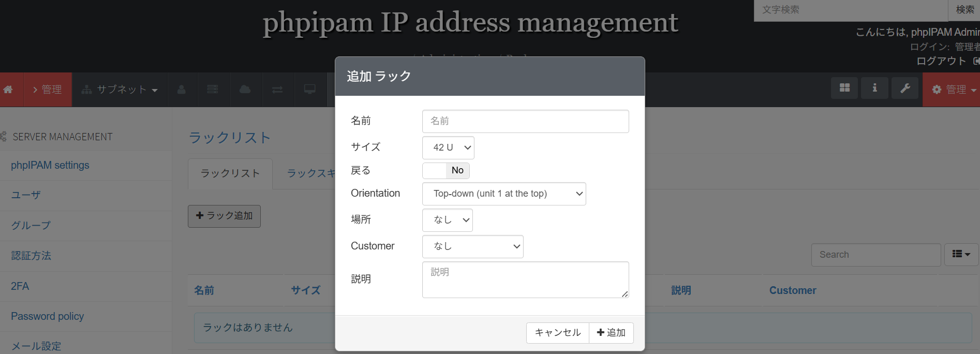Open the info icon button
This screenshot has height=354, width=980.
[875, 88]
